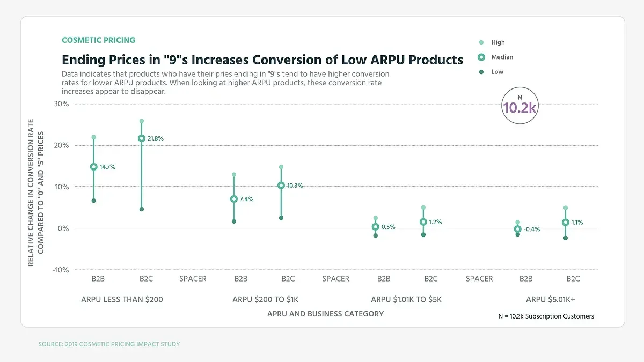The height and width of the screenshot is (362, 644).
Task: Open the 2019 Cosmetic Pricing Impact Study source
Action: 109,344
